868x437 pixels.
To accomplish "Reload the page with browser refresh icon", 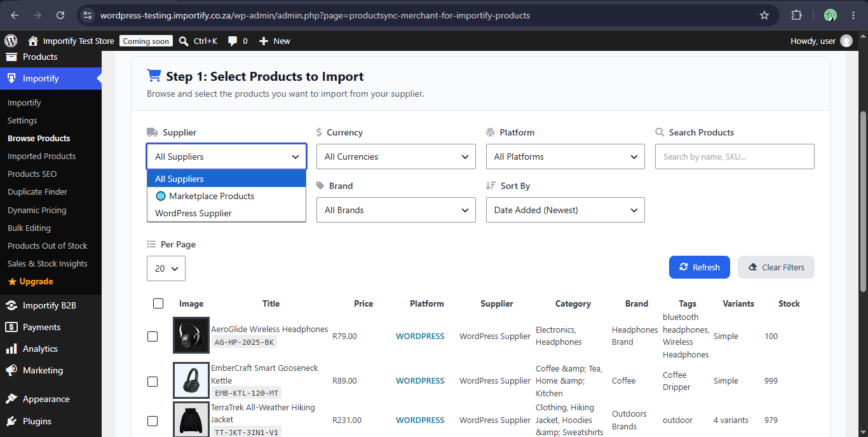I will click(x=60, y=15).
